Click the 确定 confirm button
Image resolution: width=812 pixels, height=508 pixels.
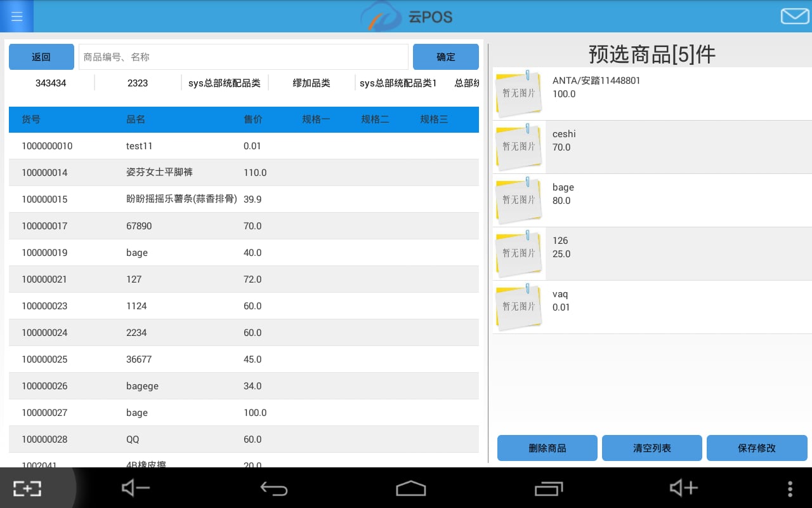[x=445, y=57]
